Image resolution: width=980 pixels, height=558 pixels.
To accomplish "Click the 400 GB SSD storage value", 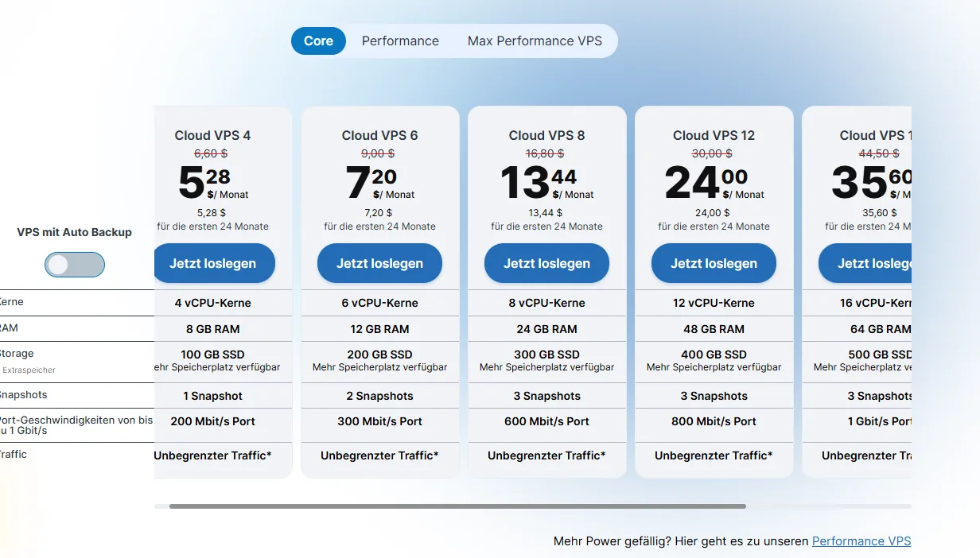I will (x=714, y=355).
